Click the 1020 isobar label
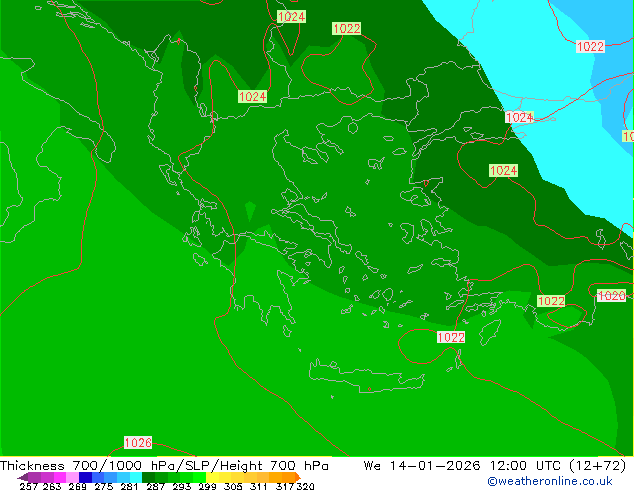 (611, 296)
